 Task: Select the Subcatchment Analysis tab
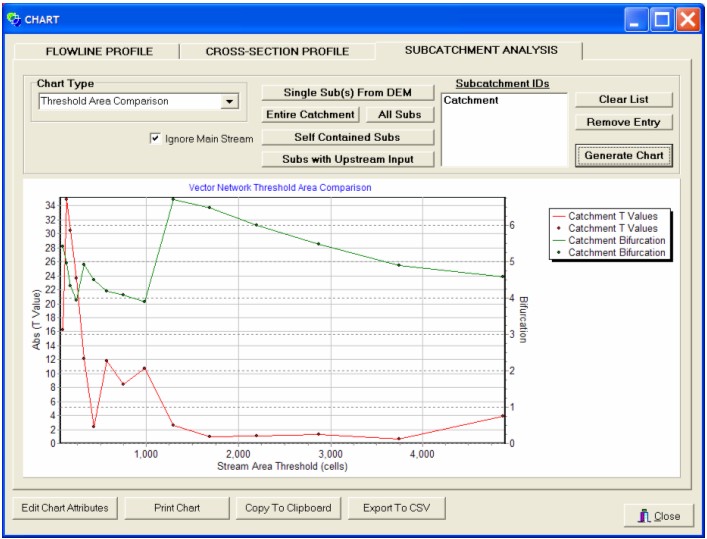[x=480, y=50]
